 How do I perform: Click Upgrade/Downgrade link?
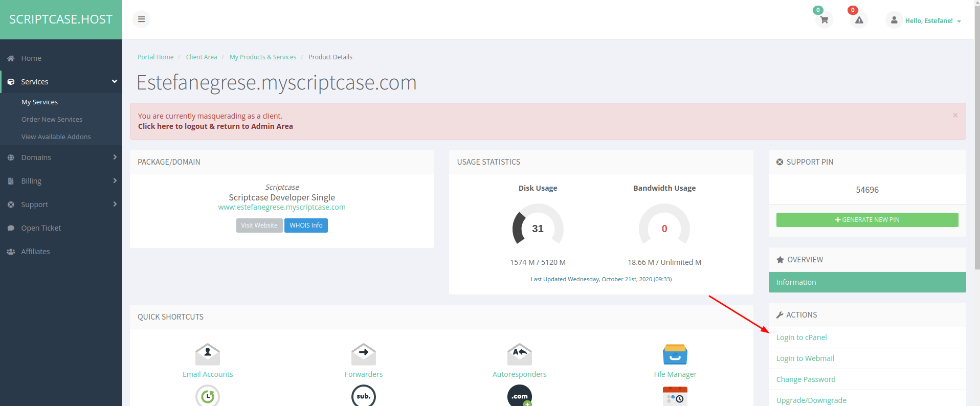(811, 400)
